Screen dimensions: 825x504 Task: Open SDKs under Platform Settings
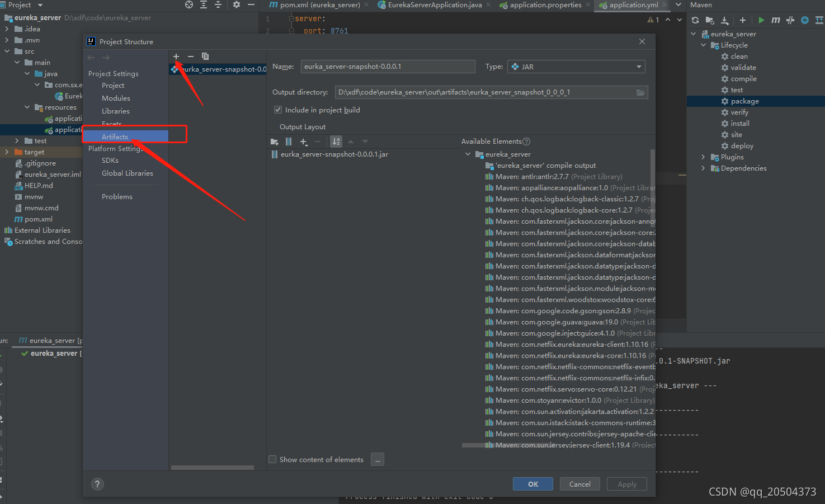110,160
